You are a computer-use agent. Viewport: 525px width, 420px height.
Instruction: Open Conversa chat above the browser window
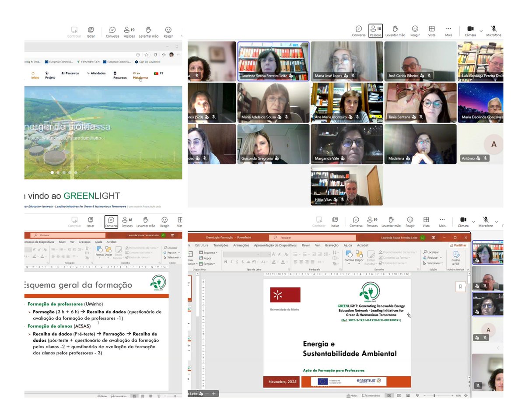coord(112,32)
